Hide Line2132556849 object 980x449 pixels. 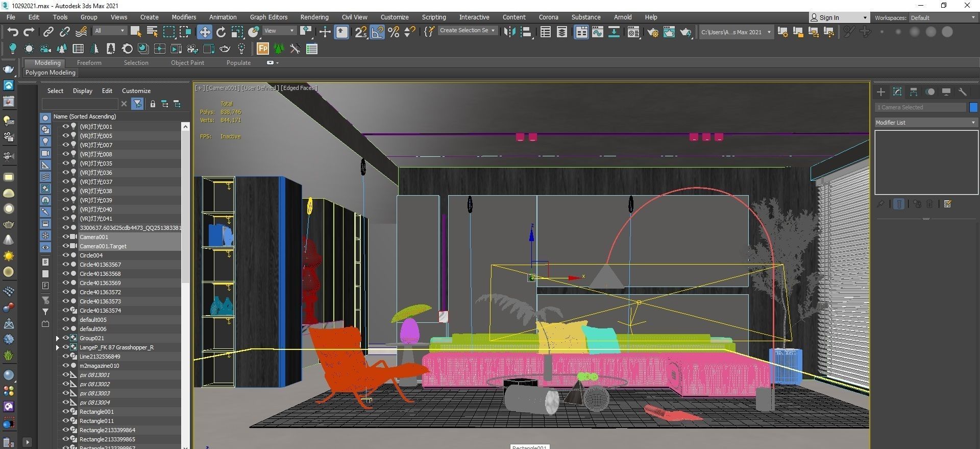pos(65,357)
